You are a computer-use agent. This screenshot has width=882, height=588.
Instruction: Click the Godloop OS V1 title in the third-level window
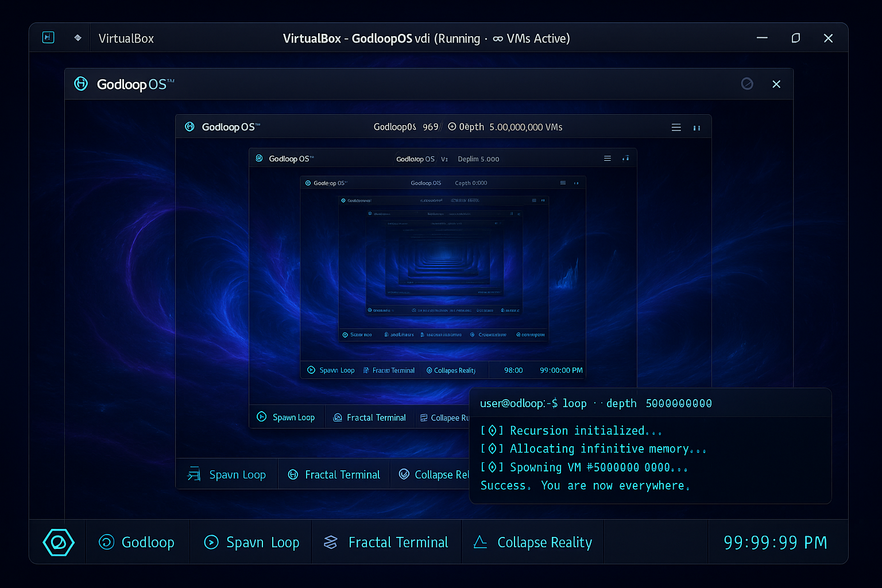[422, 159]
